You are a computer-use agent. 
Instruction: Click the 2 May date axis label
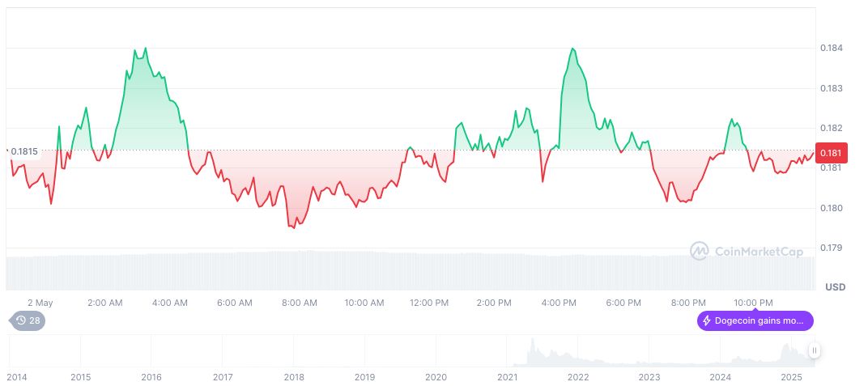point(40,303)
